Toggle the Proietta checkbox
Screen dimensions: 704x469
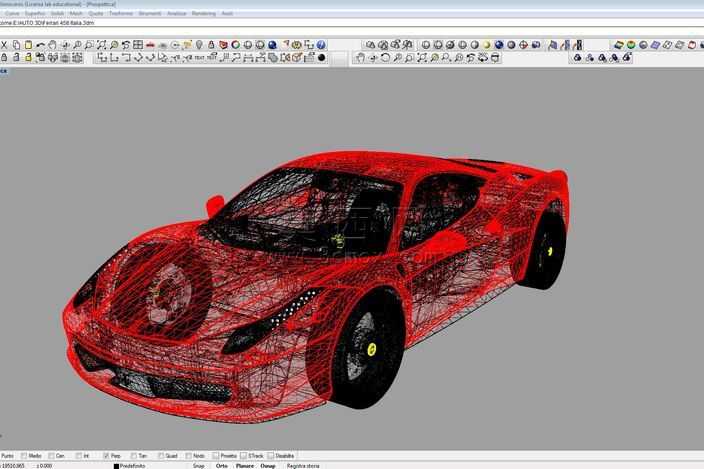[x=216, y=456]
